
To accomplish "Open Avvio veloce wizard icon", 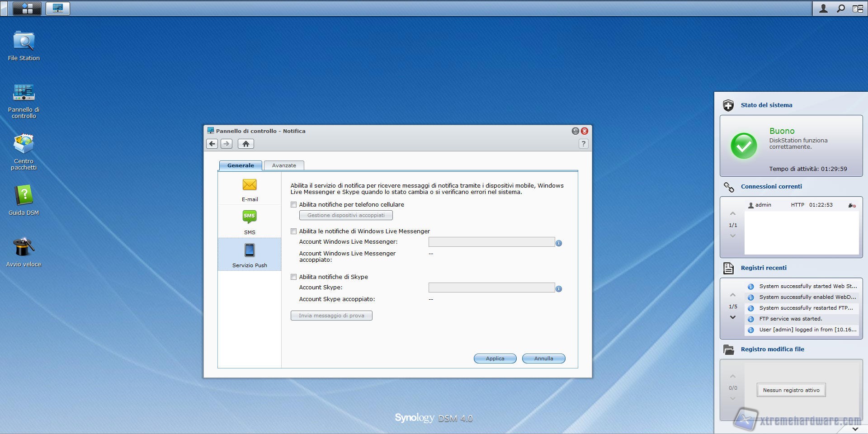I will point(24,248).
